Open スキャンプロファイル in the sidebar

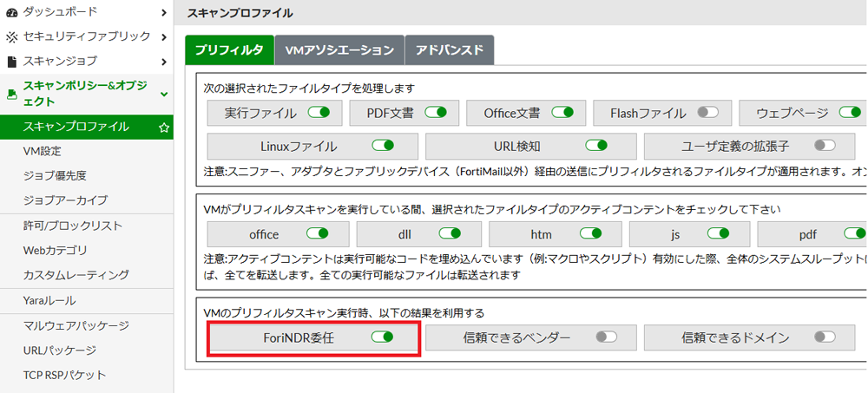[87, 128]
